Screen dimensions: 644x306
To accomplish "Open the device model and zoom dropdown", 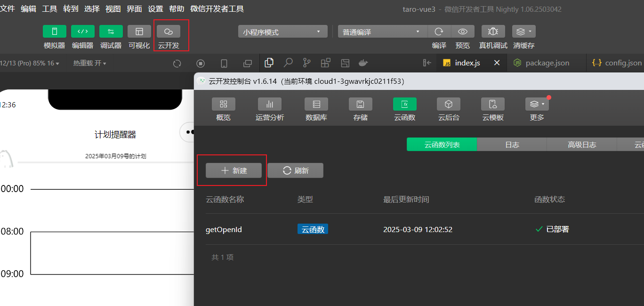I will (30, 63).
